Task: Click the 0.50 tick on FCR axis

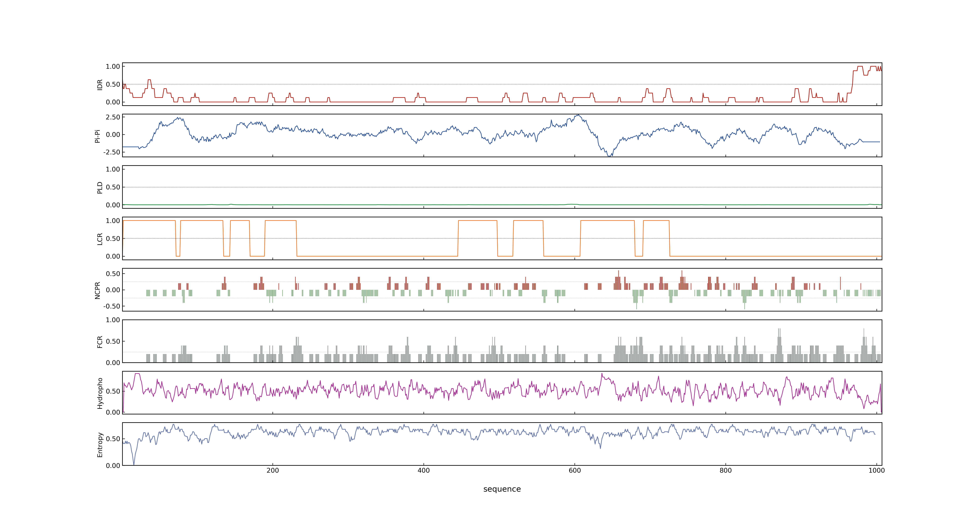Action: (x=113, y=341)
